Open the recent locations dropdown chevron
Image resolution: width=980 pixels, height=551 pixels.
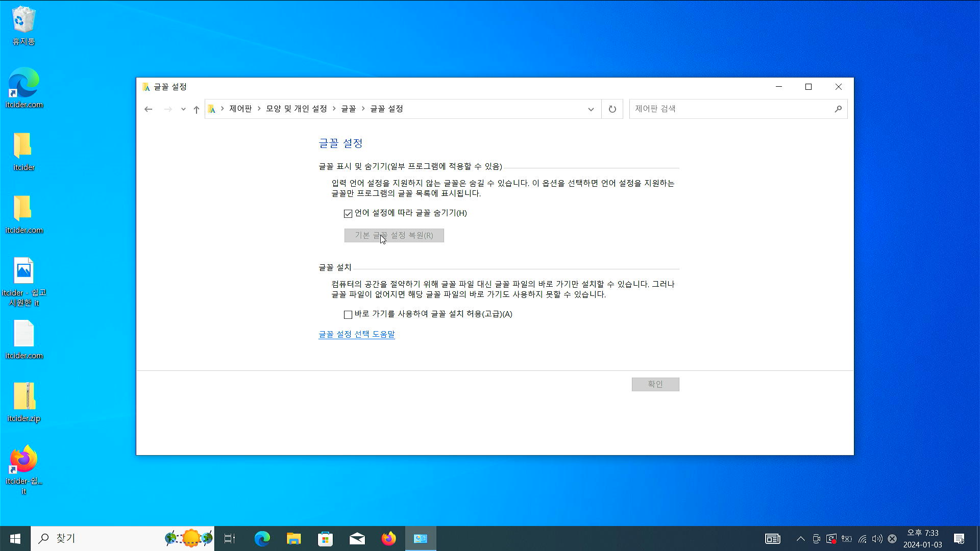click(183, 109)
